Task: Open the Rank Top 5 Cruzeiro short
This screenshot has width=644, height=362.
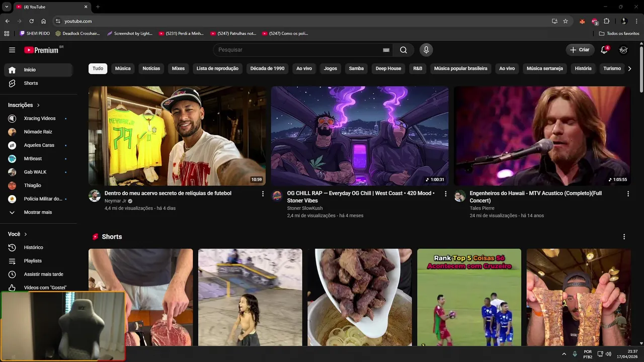Action: pyautogui.click(x=469, y=297)
